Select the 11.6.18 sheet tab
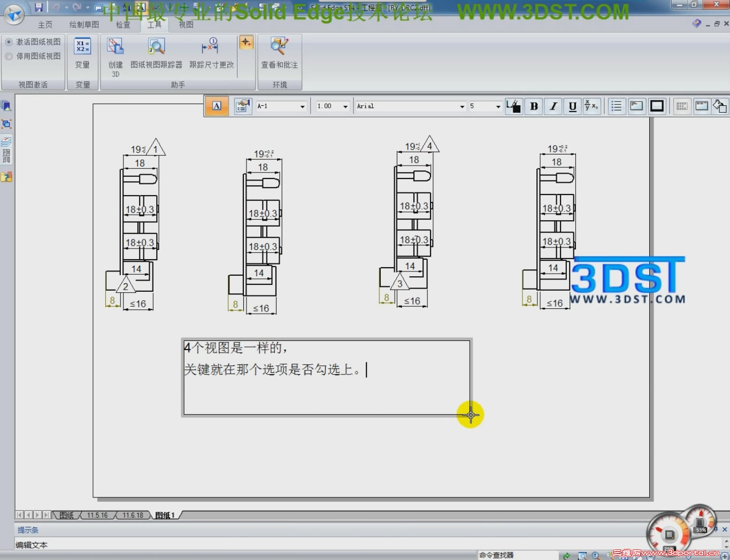The image size is (730, 560). [133, 515]
